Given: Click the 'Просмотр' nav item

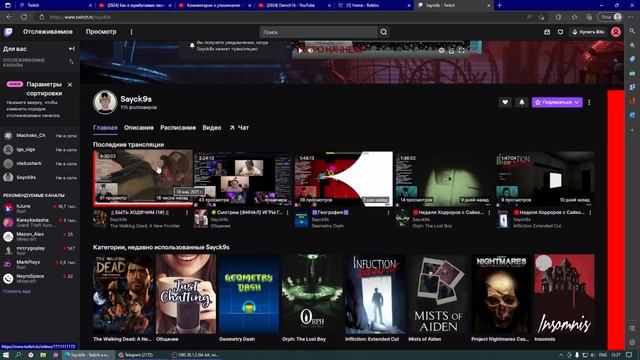Looking at the screenshot, I should pos(101,32).
